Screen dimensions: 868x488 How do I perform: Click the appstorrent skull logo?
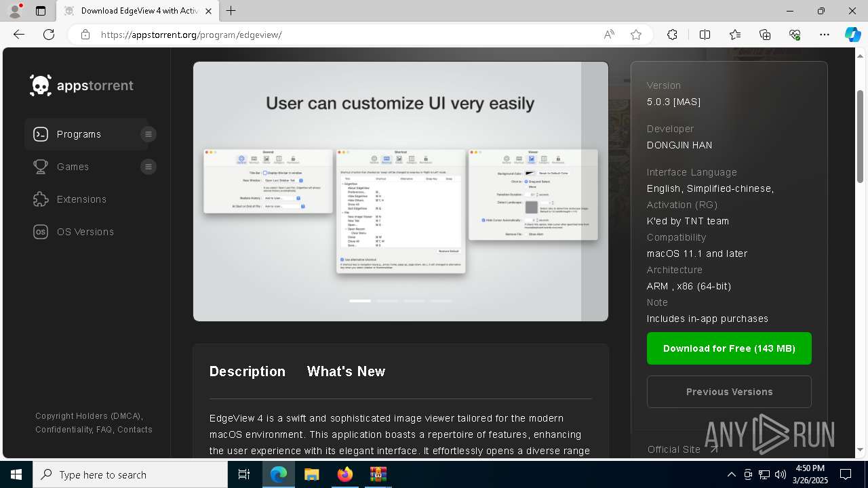41,85
